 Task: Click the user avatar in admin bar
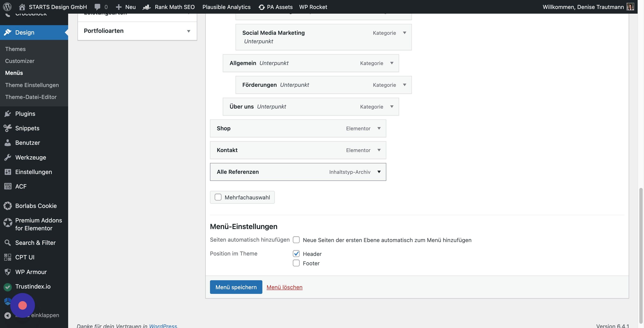(x=630, y=7)
